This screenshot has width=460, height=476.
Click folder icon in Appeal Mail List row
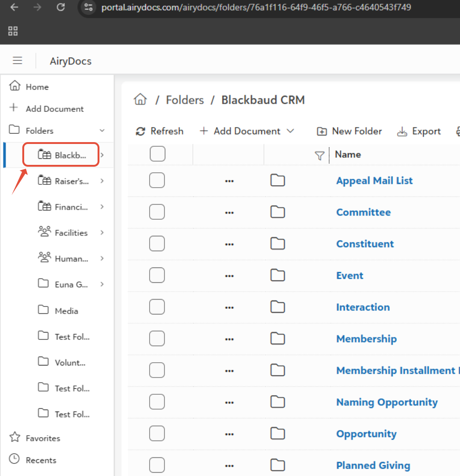pos(278,180)
